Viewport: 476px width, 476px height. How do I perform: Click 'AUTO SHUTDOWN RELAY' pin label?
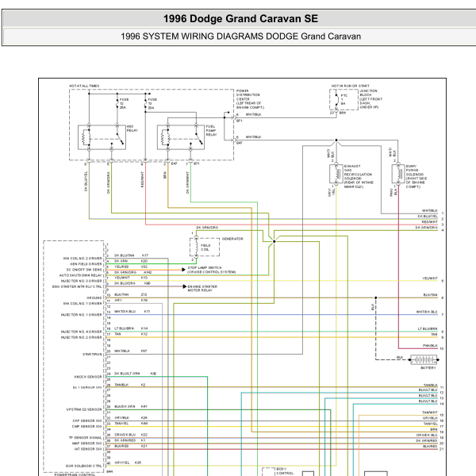pyautogui.click(x=81, y=275)
